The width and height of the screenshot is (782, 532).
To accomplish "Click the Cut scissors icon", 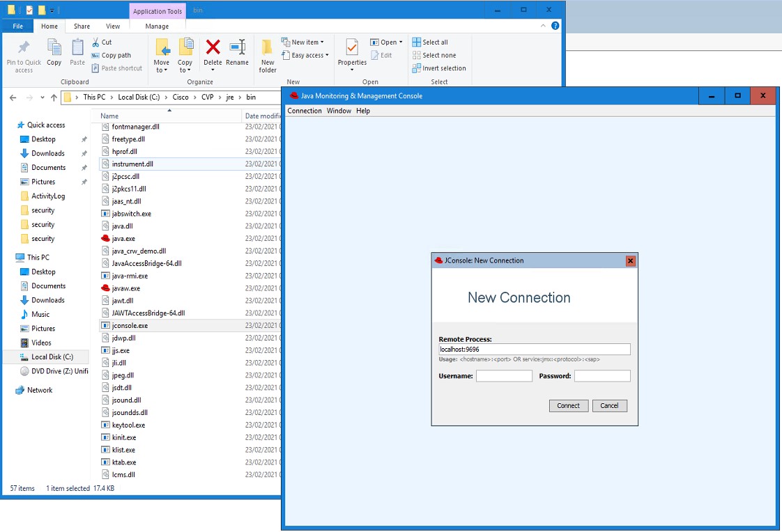I will pyautogui.click(x=95, y=42).
